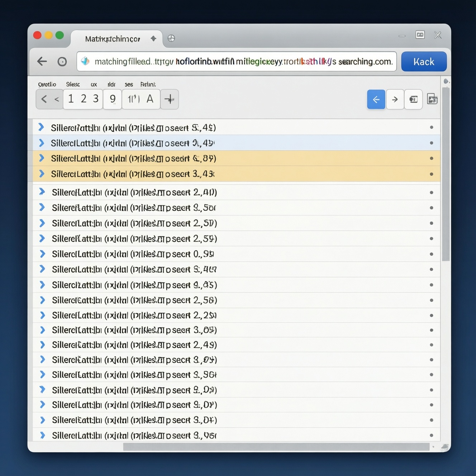476x476 pixels.
Task: Select page 1 in the toolbar
Action: click(71, 99)
